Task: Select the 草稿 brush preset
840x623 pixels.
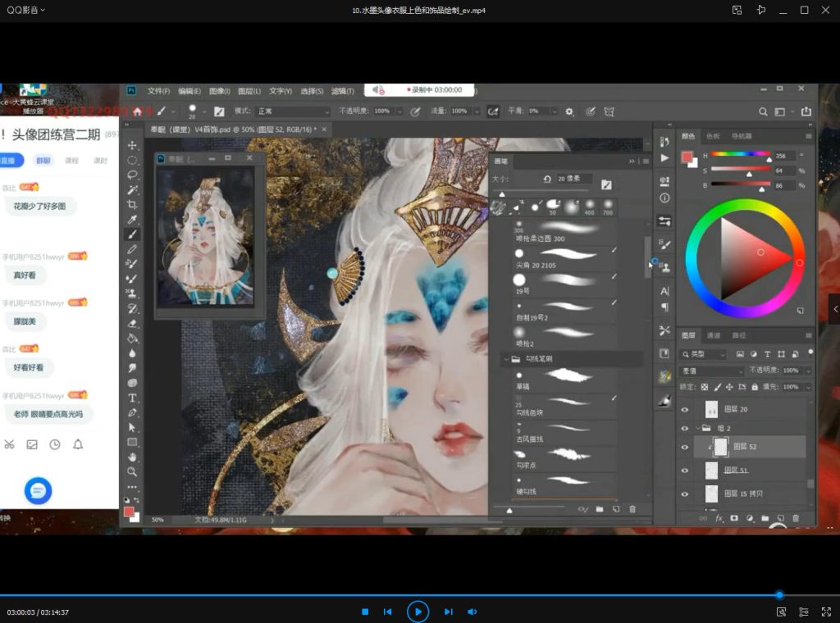Action: [x=561, y=377]
